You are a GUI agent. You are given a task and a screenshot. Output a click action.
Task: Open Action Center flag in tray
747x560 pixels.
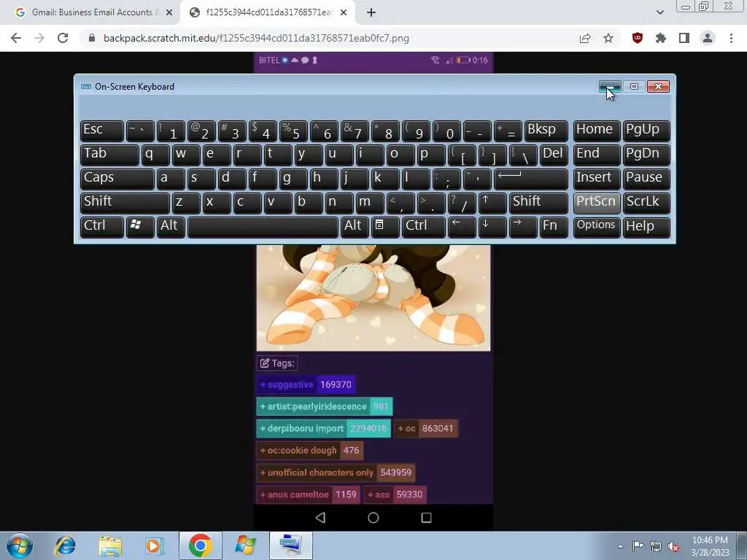[638, 546]
